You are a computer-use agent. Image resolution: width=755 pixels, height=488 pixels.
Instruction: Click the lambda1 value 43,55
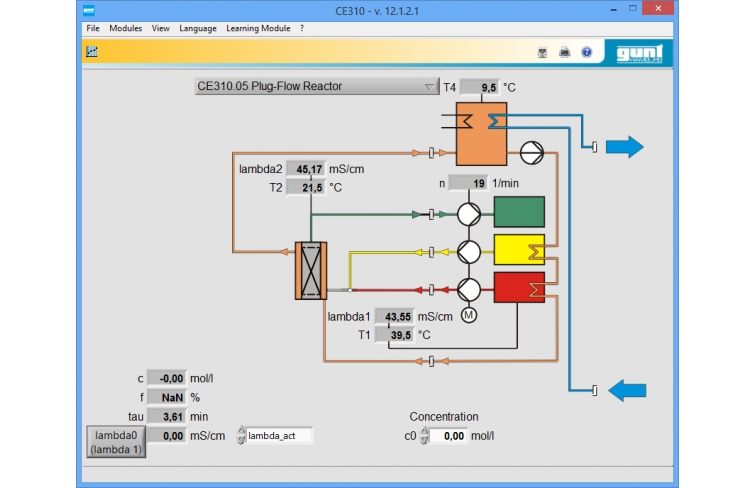coord(394,317)
